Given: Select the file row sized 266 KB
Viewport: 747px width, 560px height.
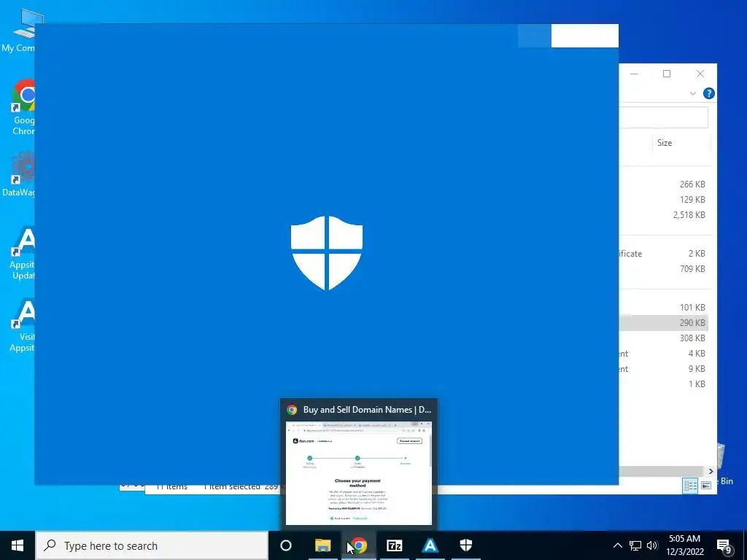Looking at the screenshot, I should [x=663, y=184].
